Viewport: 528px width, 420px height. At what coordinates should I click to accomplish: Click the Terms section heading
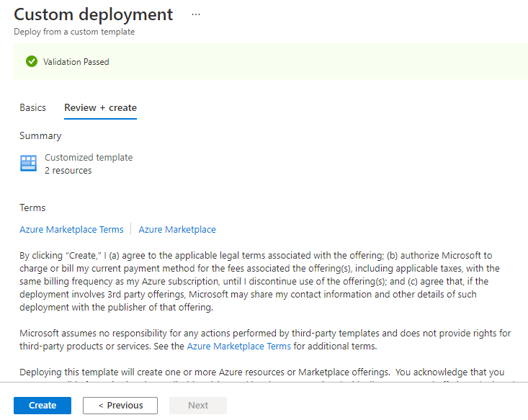pos(32,207)
